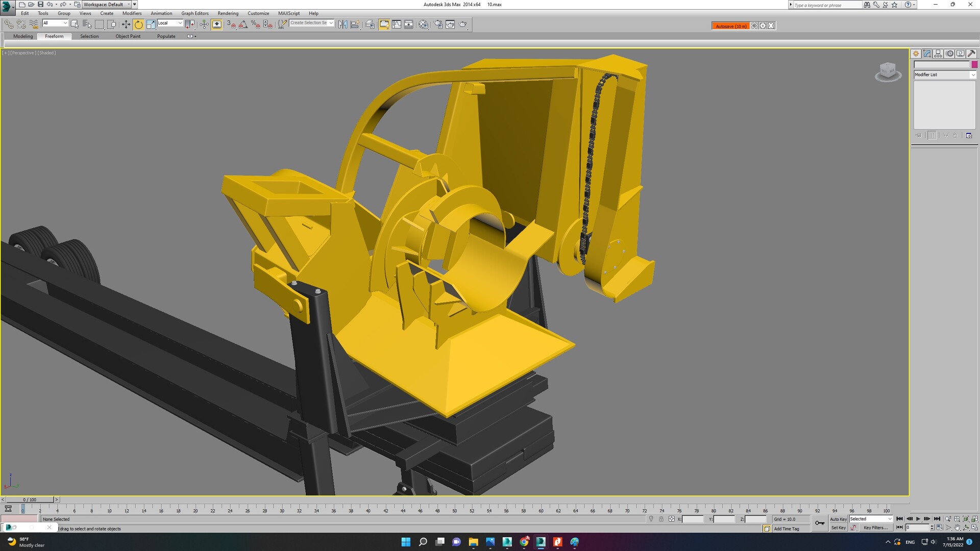Switch to the Object Paint ribbon tab
Image resolution: width=980 pixels, height=551 pixels.
128,36
